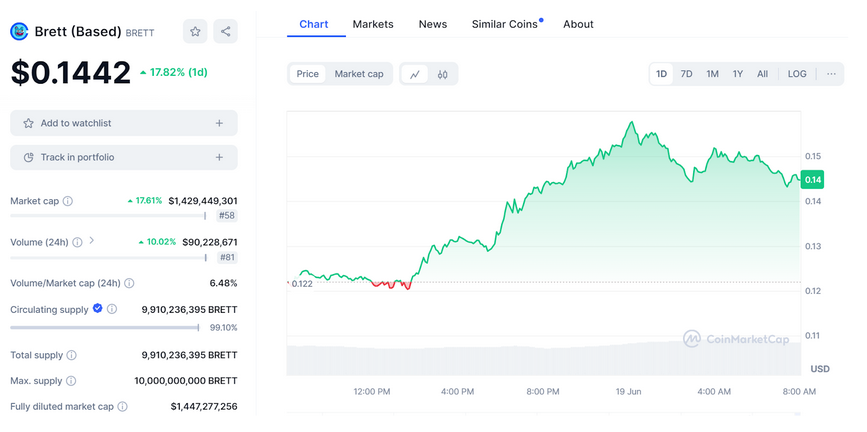Open chart more options ellipsis
The height and width of the screenshot is (432, 867).
(x=831, y=74)
